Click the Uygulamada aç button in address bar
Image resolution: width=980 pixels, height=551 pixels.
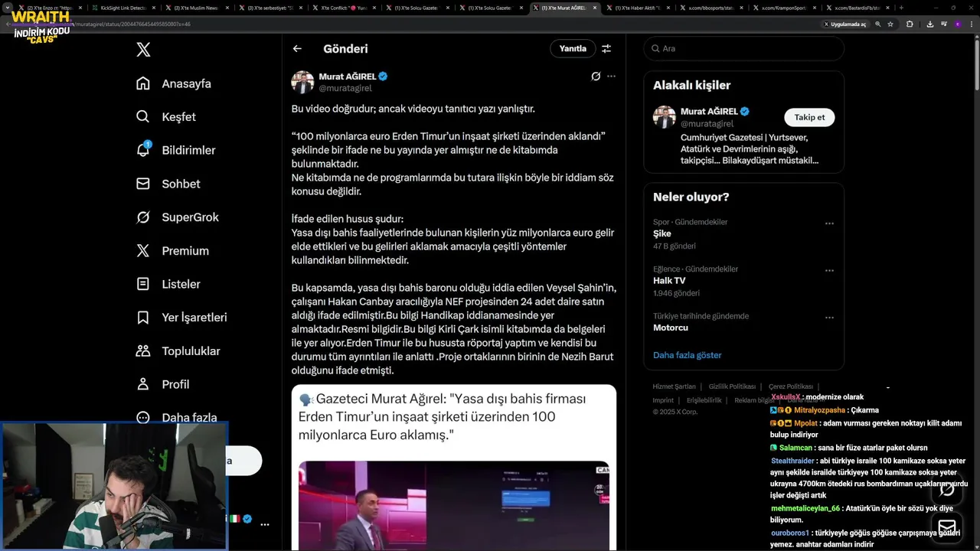click(845, 24)
